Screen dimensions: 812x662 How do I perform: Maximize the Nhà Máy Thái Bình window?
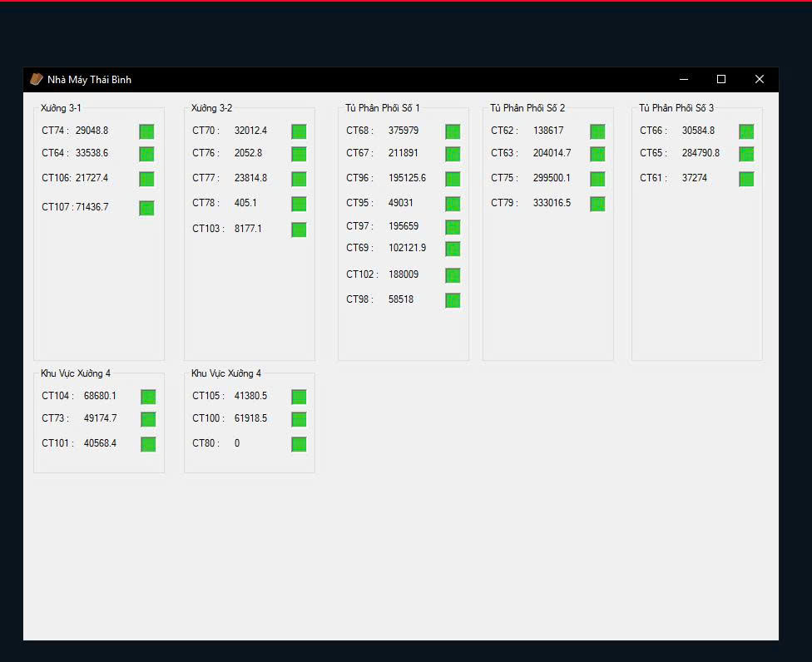721,79
